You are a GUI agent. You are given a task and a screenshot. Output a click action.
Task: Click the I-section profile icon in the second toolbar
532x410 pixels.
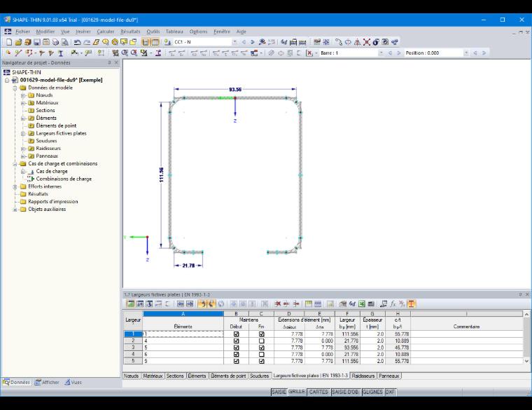tap(61, 53)
